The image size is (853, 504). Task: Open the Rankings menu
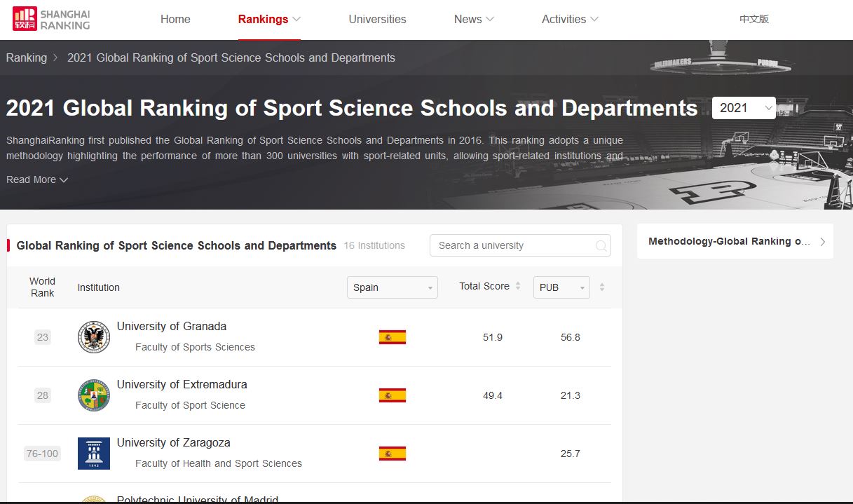[269, 20]
